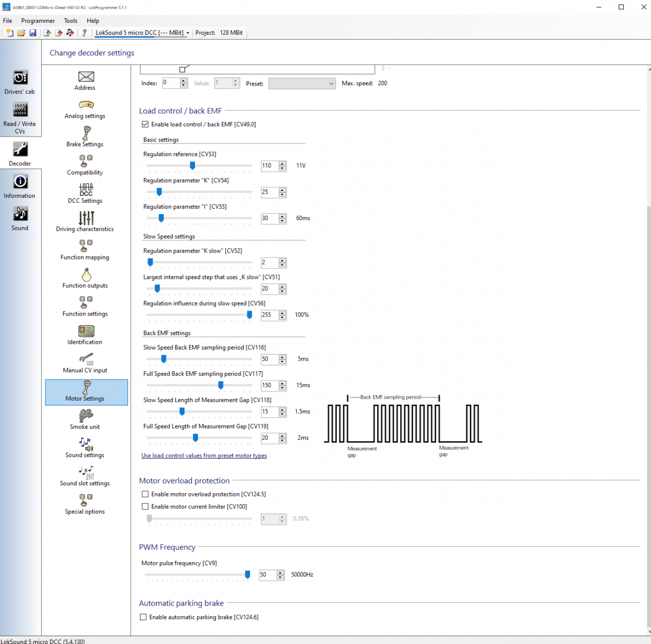The width and height of the screenshot is (651, 644).
Task: Go to Function mapping settings
Action: click(x=85, y=250)
